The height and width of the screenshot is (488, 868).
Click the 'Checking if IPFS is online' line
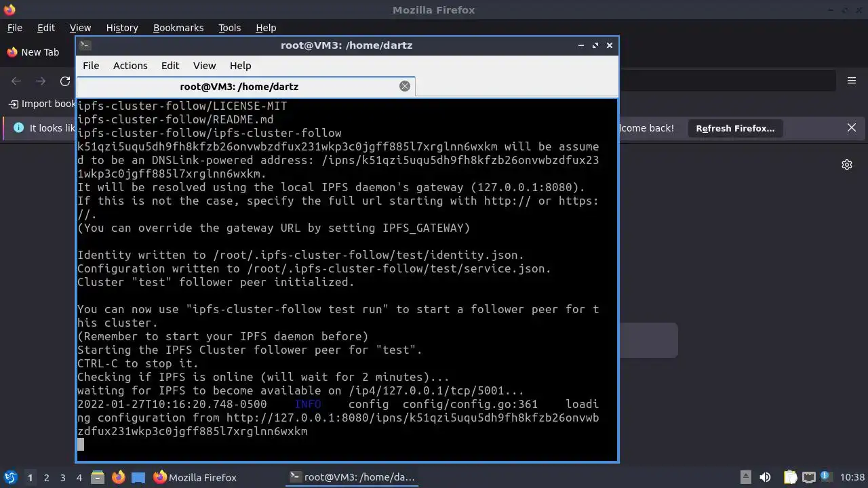click(x=264, y=377)
